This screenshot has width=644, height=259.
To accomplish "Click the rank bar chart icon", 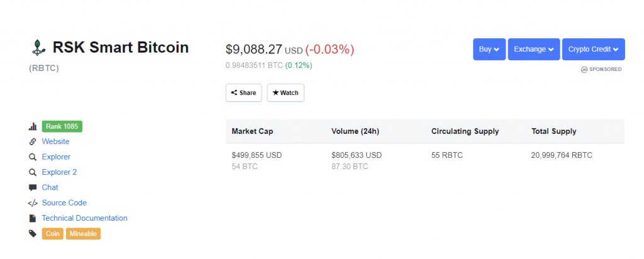I will coord(33,126).
